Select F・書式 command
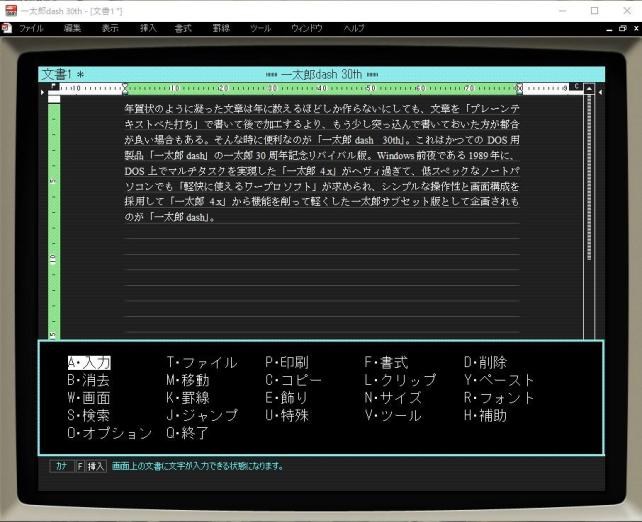 (x=386, y=362)
